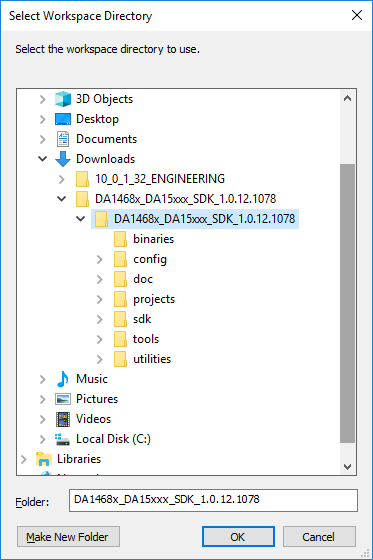Click OK to confirm workspace
This screenshot has width=373, height=560.
[x=238, y=536]
